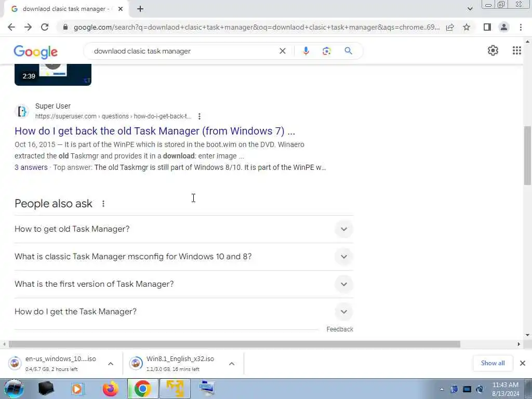Screen dimensions: 532x399
Task: Open the tab search chevron in title bar
Action: pos(470,9)
